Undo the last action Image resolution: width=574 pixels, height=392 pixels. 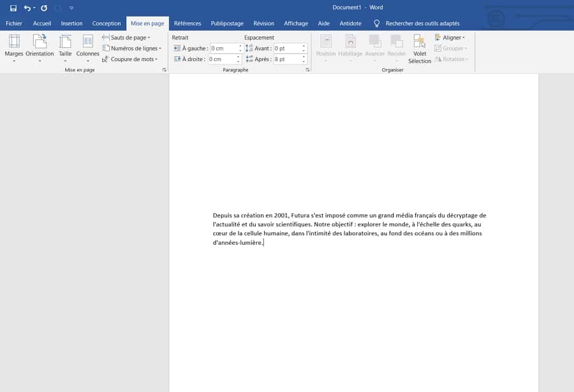pos(27,8)
